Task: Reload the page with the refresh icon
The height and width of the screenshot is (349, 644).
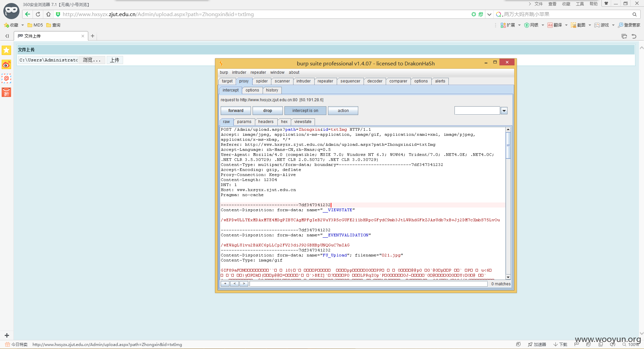Action: point(38,14)
